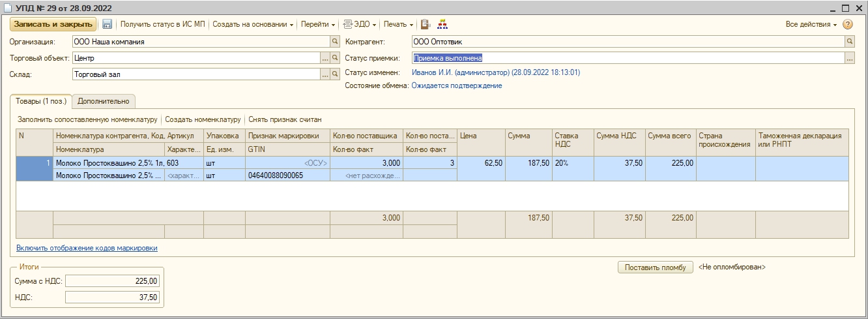Image resolution: width=868 pixels, height=319 pixels.
Task: Select the Товары (1 поз.) tab
Action: pos(40,101)
